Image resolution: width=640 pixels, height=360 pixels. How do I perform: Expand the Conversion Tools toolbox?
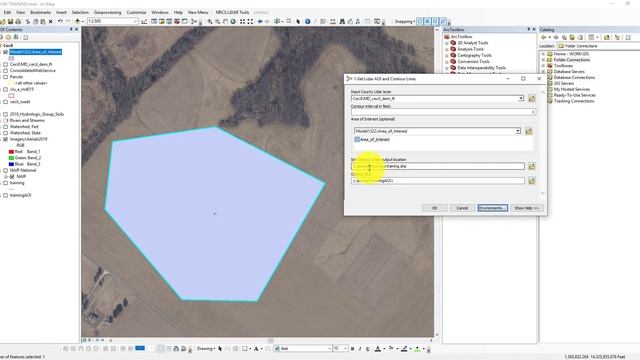pos(447,62)
